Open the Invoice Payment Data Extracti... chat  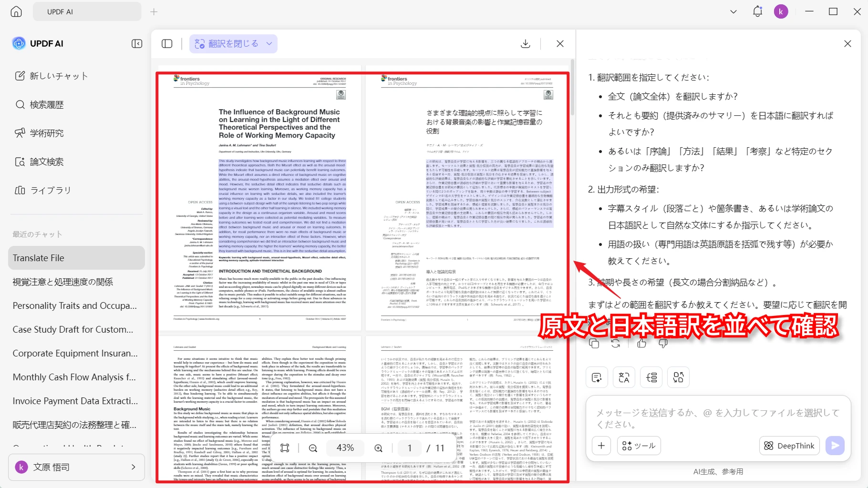tap(76, 401)
